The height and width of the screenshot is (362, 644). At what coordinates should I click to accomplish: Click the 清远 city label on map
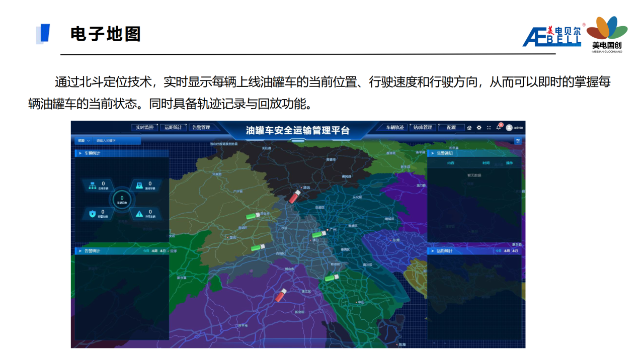coord(306,187)
